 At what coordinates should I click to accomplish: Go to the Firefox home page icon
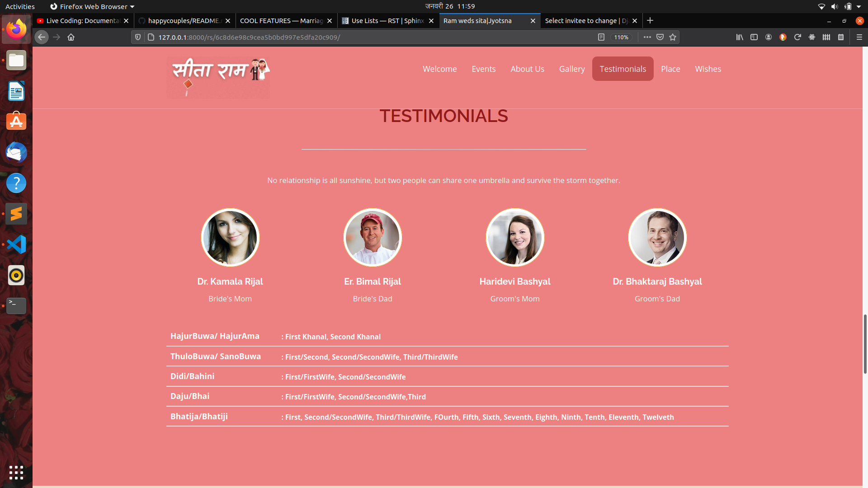click(x=71, y=38)
